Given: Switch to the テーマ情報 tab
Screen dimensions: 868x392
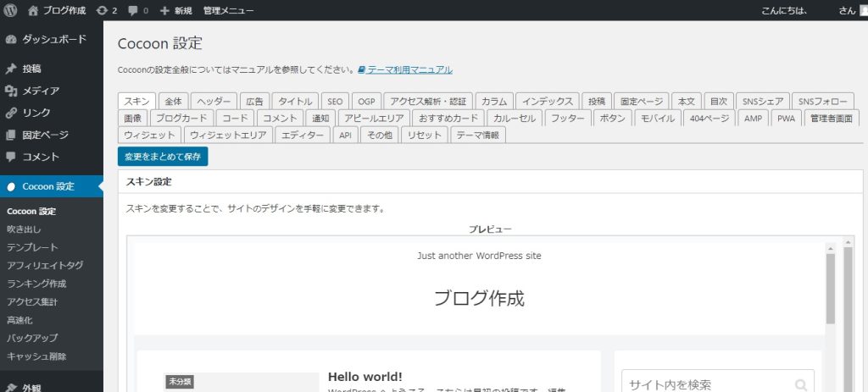Looking at the screenshot, I should 478,135.
